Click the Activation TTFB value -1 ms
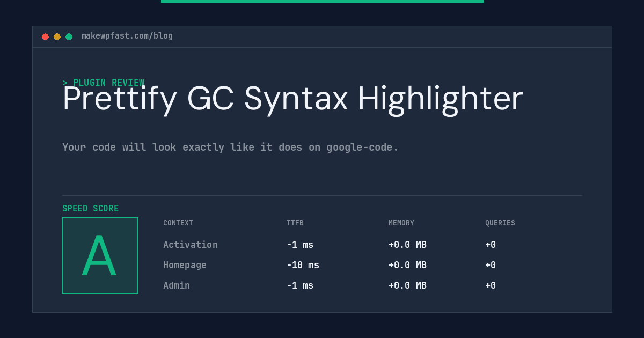Screen dimensions: 644x338 click(300, 245)
